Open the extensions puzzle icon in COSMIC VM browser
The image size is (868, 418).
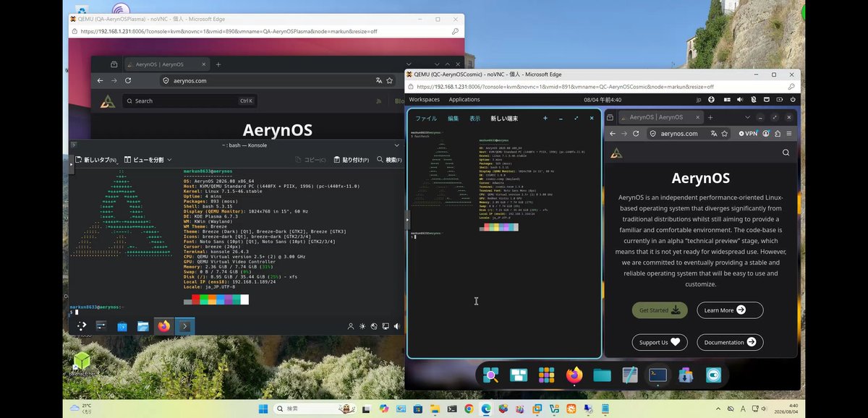pyautogui.click(x=778, y=133)
